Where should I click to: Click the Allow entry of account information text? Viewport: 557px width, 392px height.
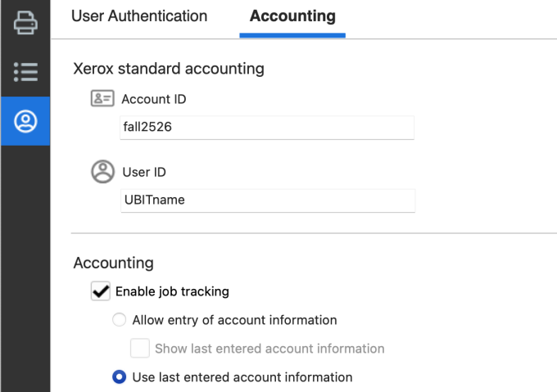234,320
